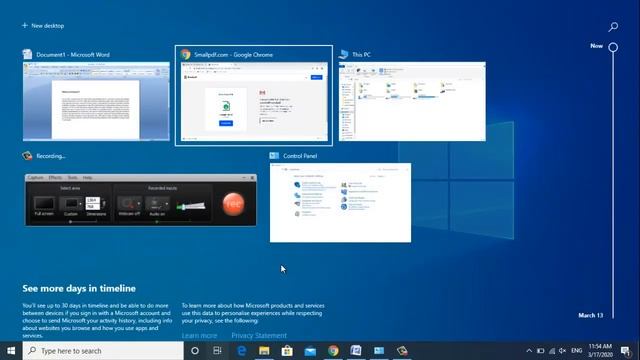Select the Control Panel window thumbnail
Viewport: 640px width, 360px height.
click(x=340, y=202)
